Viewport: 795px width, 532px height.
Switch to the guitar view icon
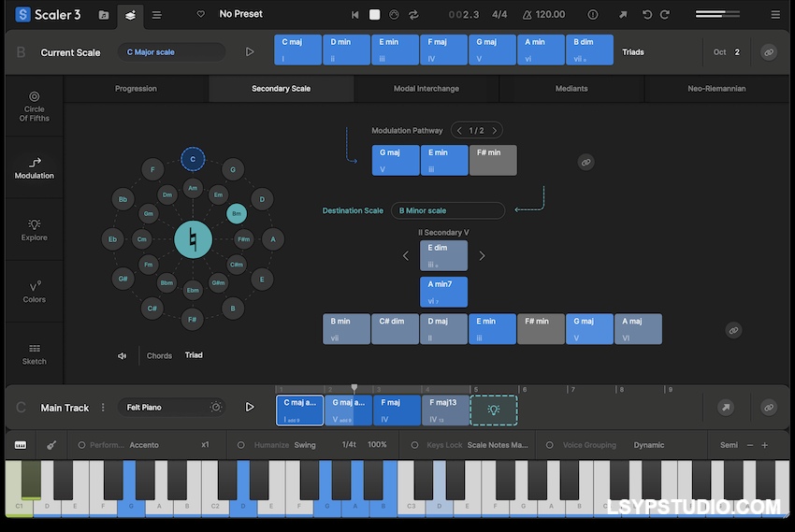(51, 445)
